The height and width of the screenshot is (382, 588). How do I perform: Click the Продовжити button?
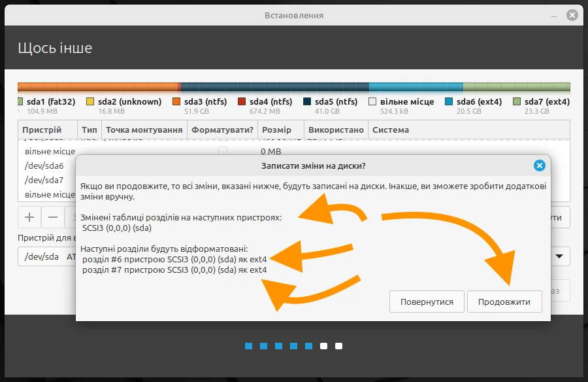[504, 302]
